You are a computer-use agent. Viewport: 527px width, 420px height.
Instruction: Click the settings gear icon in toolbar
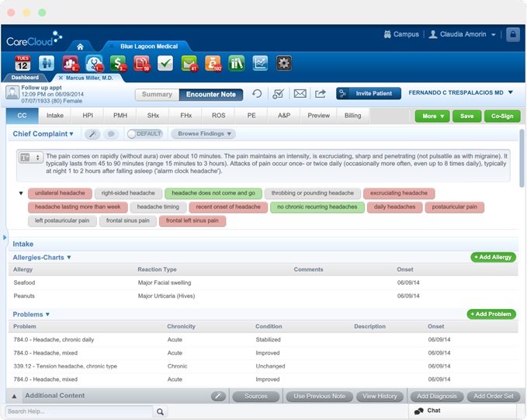pyautogui.click(x=284, y=64)
